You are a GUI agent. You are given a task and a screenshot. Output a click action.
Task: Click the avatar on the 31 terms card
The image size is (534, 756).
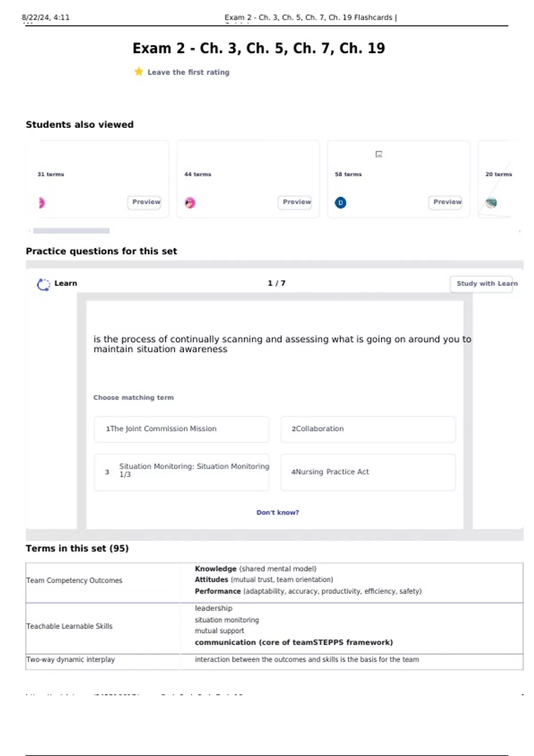pyautogui.click(x=41, y=203)
